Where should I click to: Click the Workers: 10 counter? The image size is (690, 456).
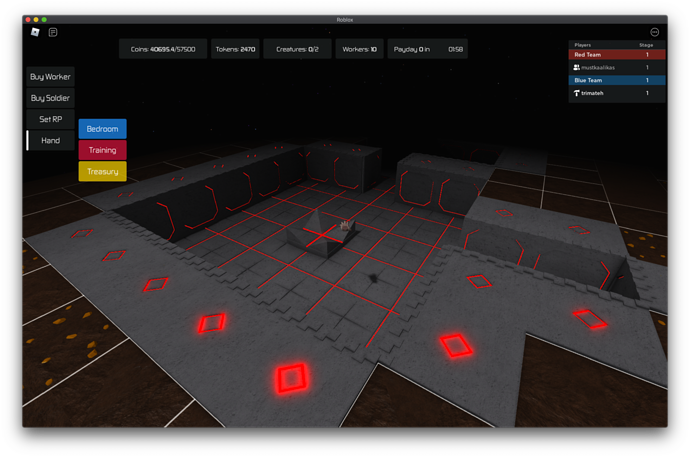point(360,49)
